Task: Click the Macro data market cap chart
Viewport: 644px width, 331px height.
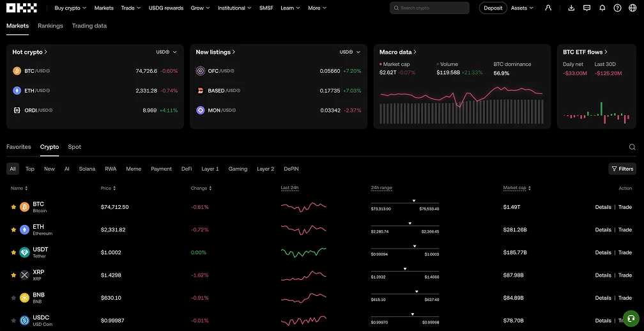Action: pyautogui.click(x=462, y=105)
